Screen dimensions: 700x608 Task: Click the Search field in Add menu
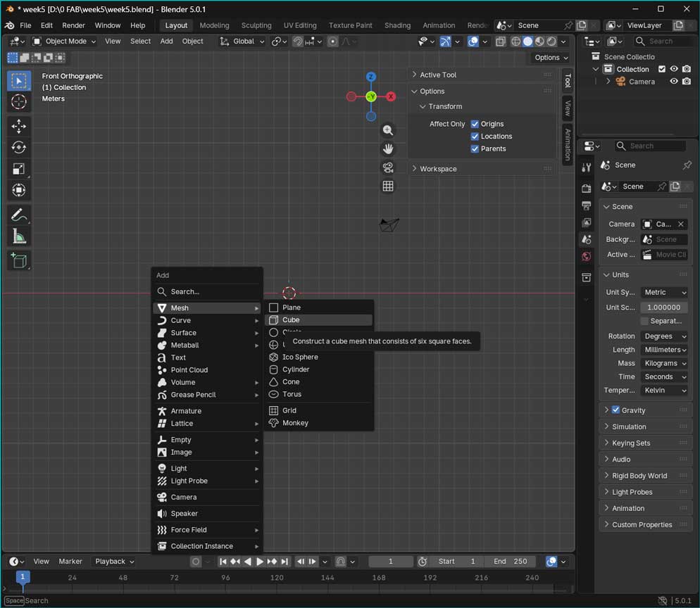208,291
